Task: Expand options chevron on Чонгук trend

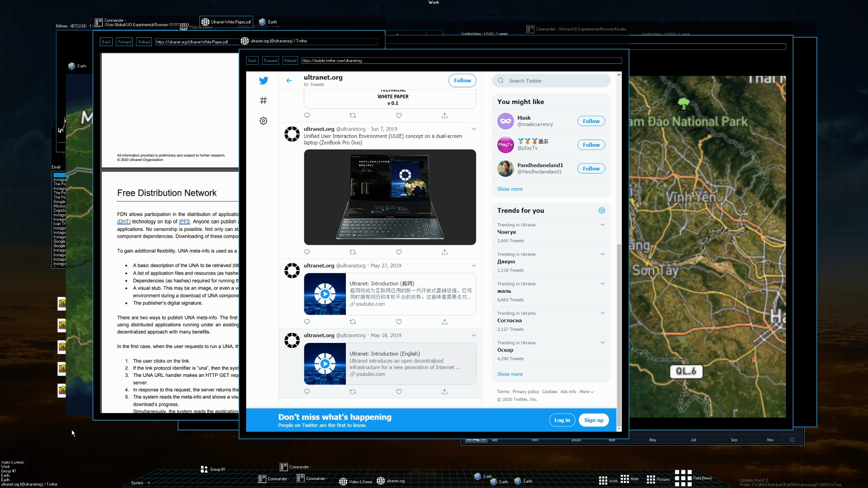Action: tap(603, 224)
